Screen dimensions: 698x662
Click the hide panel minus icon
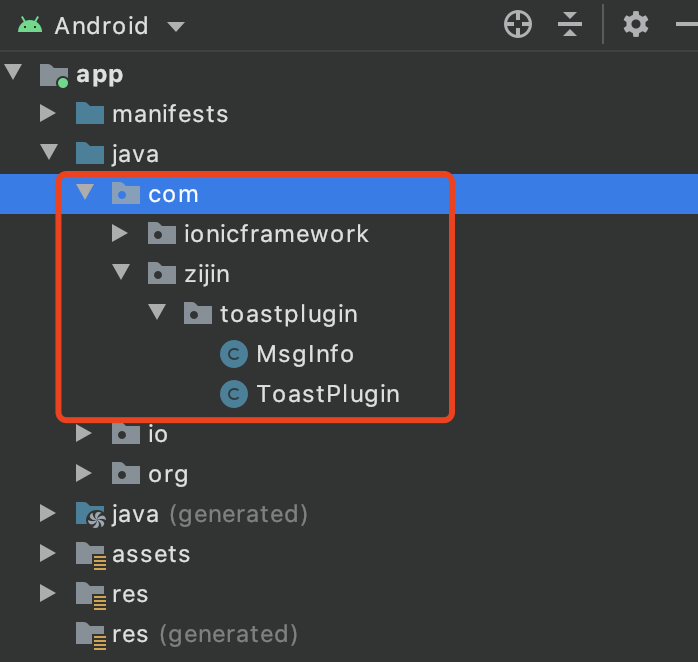[x=688, y=25]
